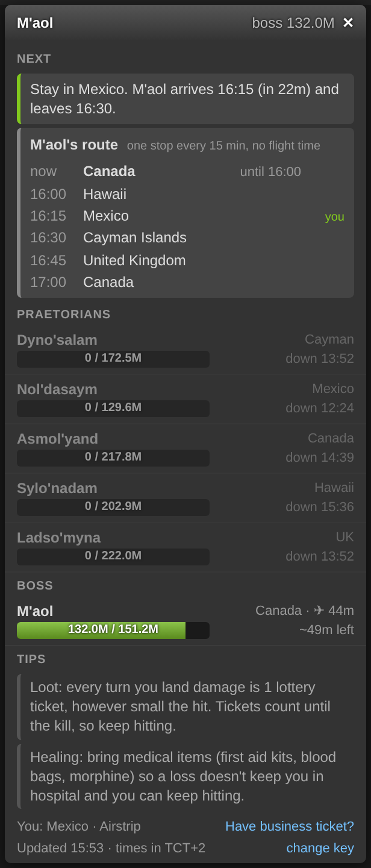This screenshot has height=868, width=371.
Task: Click Asmol'yand praetorian name
Action: [x=57, y=439]
